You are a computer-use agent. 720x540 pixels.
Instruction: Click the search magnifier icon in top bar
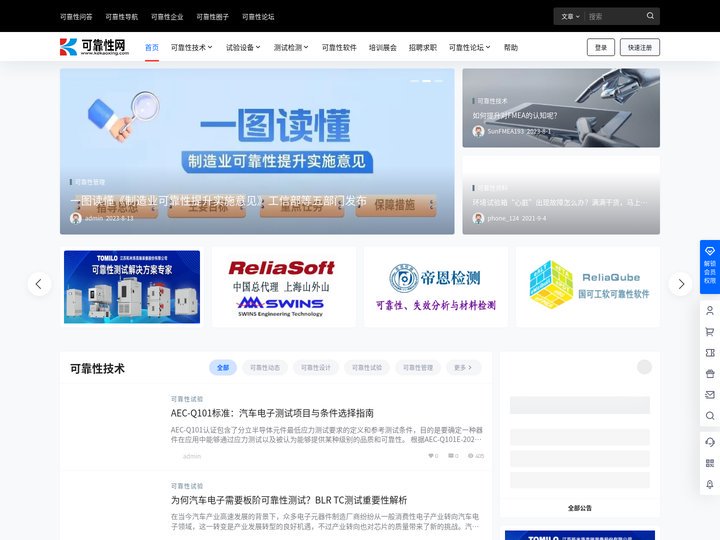coord(650,16)
